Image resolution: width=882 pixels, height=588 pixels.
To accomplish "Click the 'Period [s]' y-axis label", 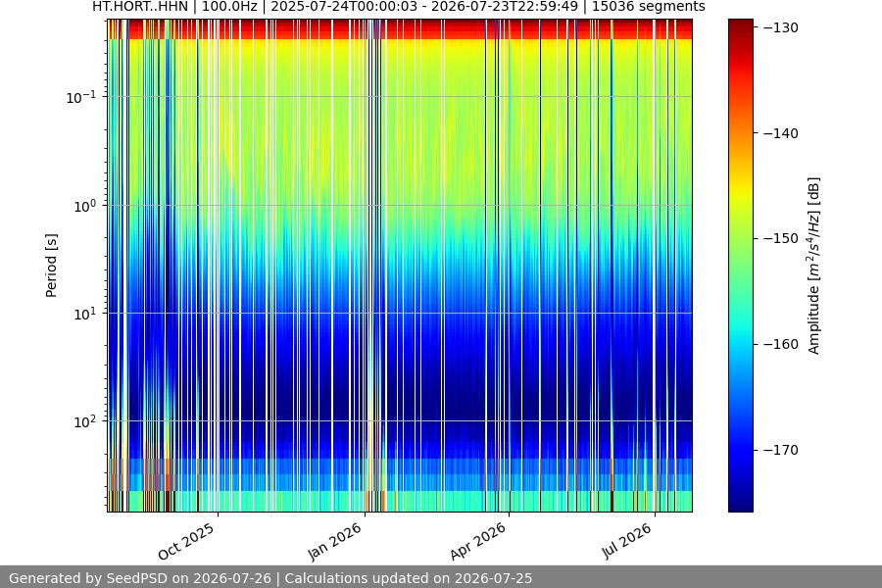I will coord(51,266).
